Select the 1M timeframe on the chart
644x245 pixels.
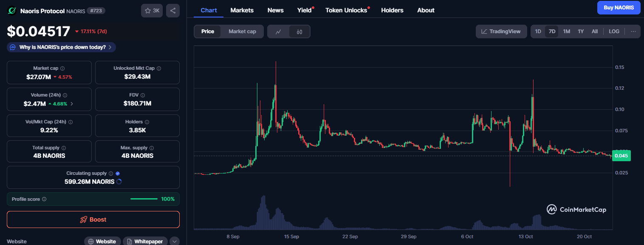click(566, 31)
